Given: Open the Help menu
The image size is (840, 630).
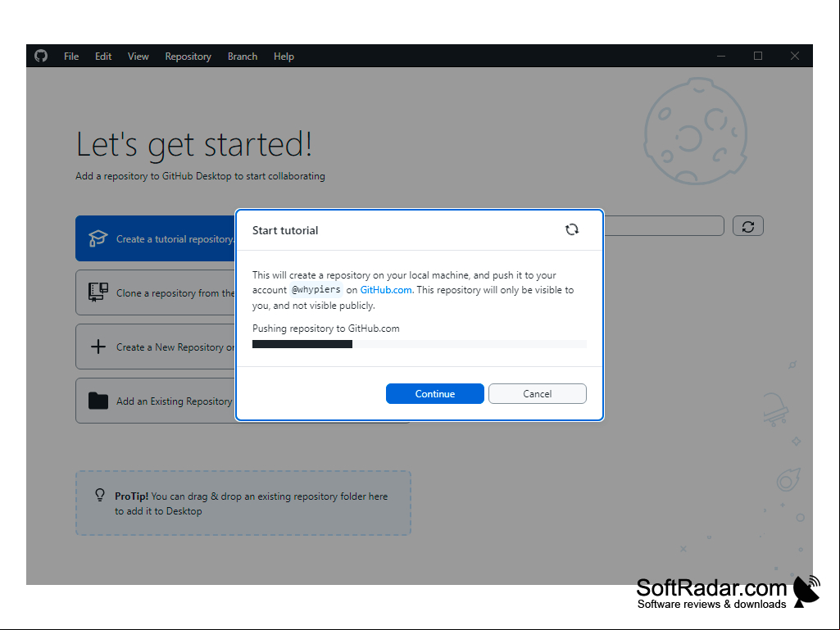Looking at the screenshot, I should point(284,57).
